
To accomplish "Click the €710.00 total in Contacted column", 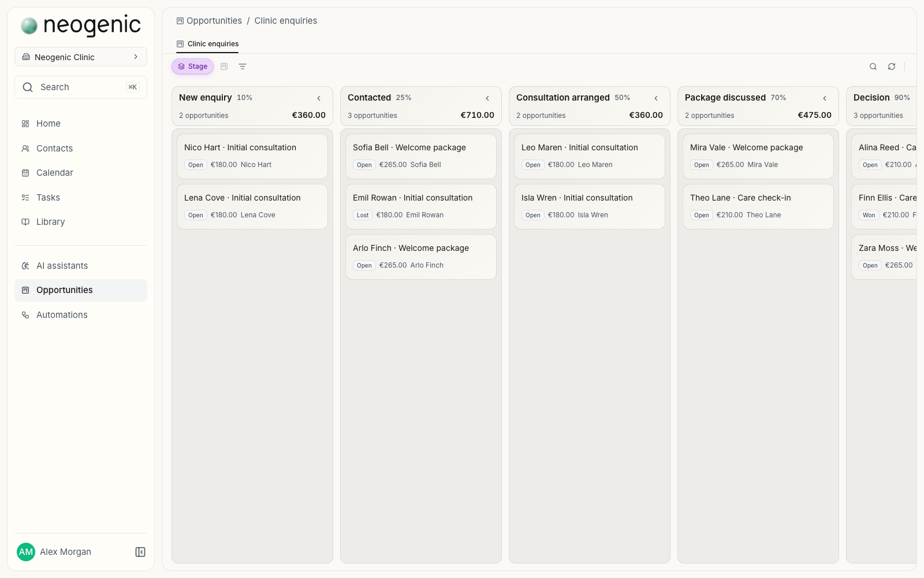I will (477, 115).
